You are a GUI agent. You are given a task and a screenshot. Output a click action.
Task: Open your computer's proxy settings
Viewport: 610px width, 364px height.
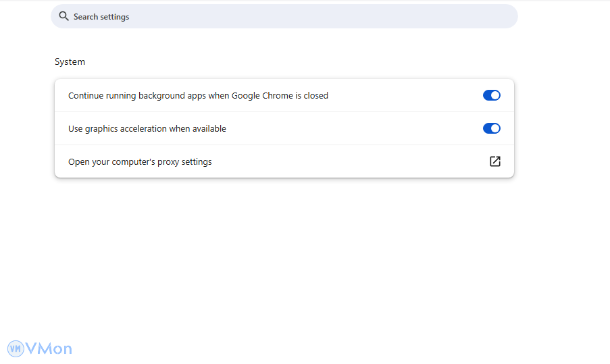coord(140,161)
